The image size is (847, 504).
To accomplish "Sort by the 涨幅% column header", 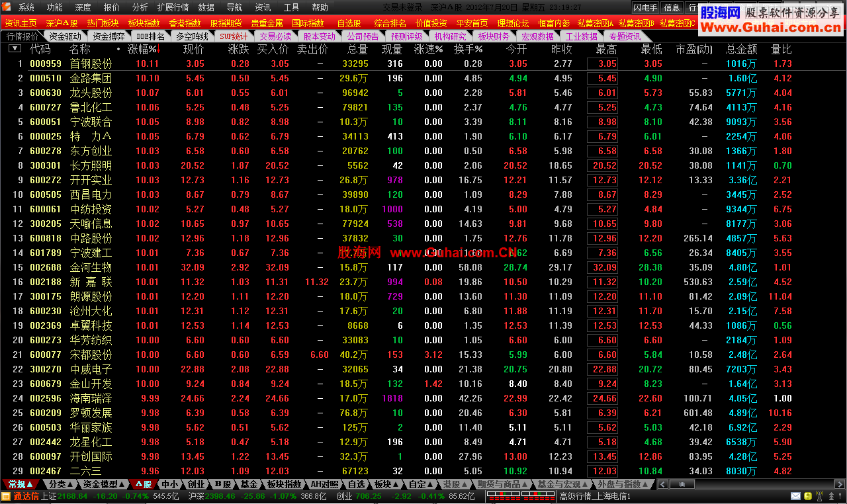I will click(x=143, y=50).
